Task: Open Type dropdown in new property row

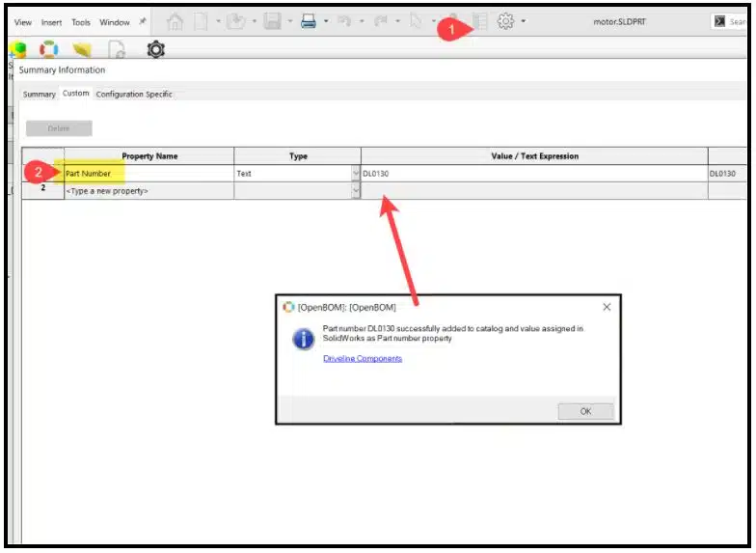Action: pos(356,191)
